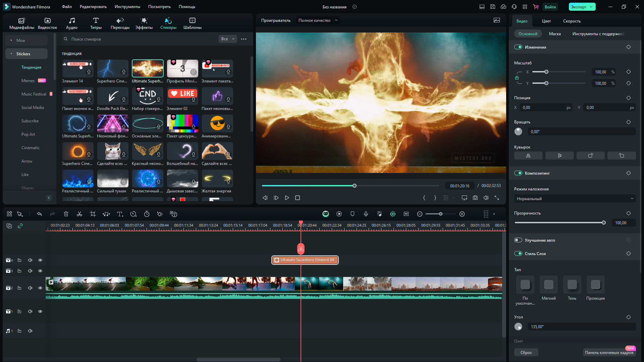Click the undo arrow icon
The width and height of the screenshot is (644, 362).
(x=39, y=214)
